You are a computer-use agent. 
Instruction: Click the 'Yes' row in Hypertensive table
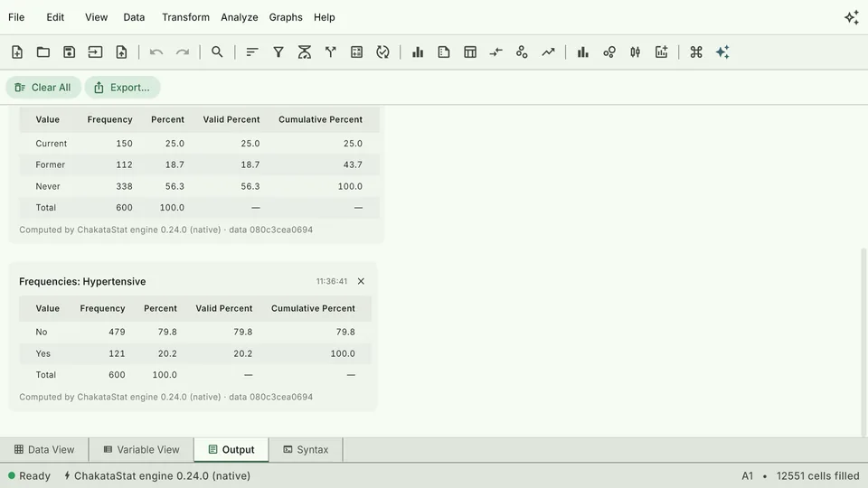point(195,353)
